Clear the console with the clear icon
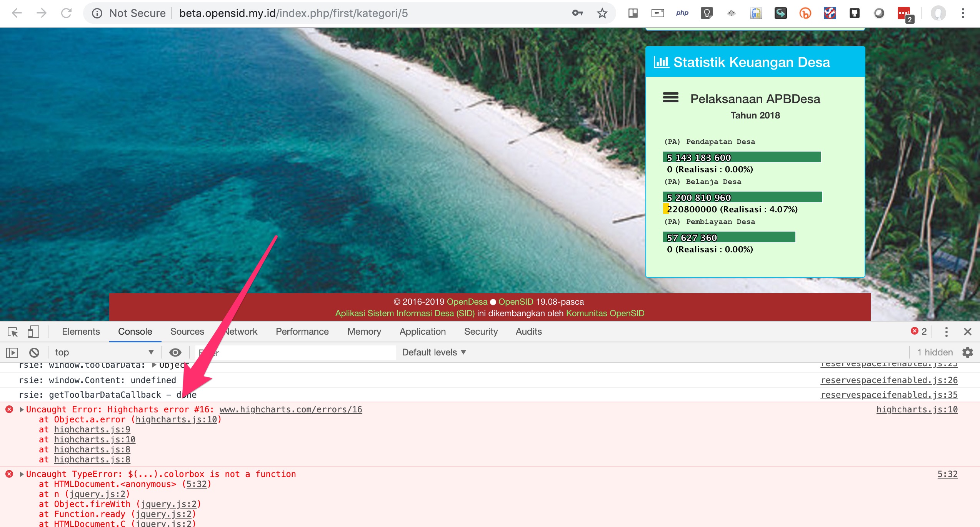 pos(34,352)
